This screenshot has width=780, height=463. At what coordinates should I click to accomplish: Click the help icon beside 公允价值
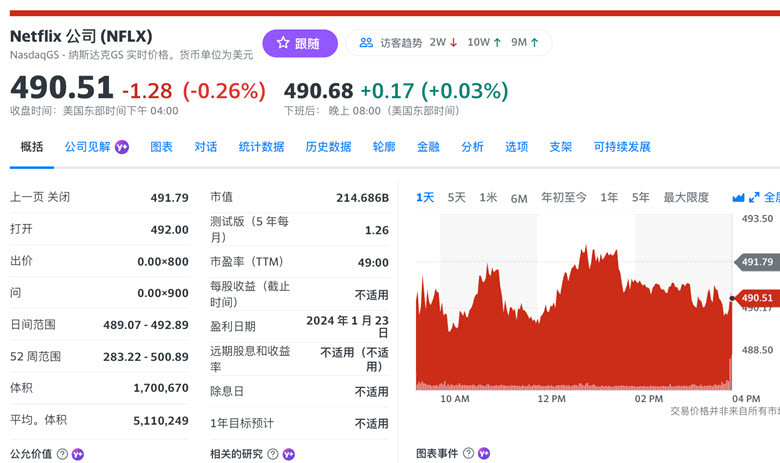click(x=62, y=454)
